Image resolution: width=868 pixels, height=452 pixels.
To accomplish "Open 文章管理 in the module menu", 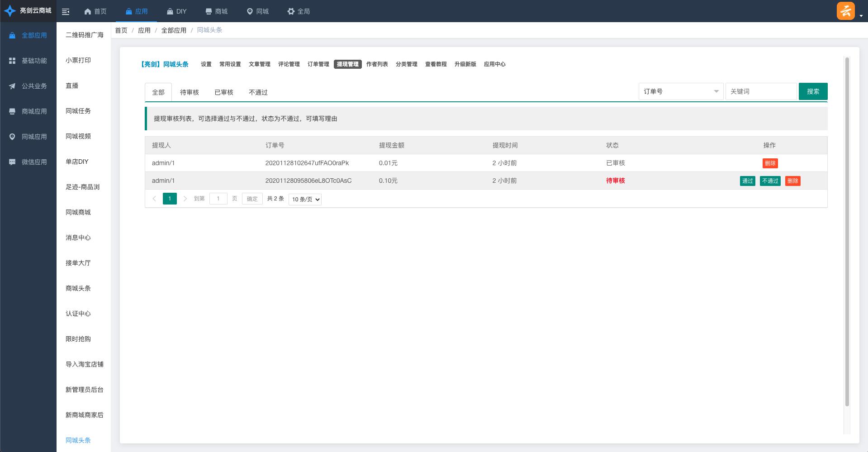I will coord(259,64).
